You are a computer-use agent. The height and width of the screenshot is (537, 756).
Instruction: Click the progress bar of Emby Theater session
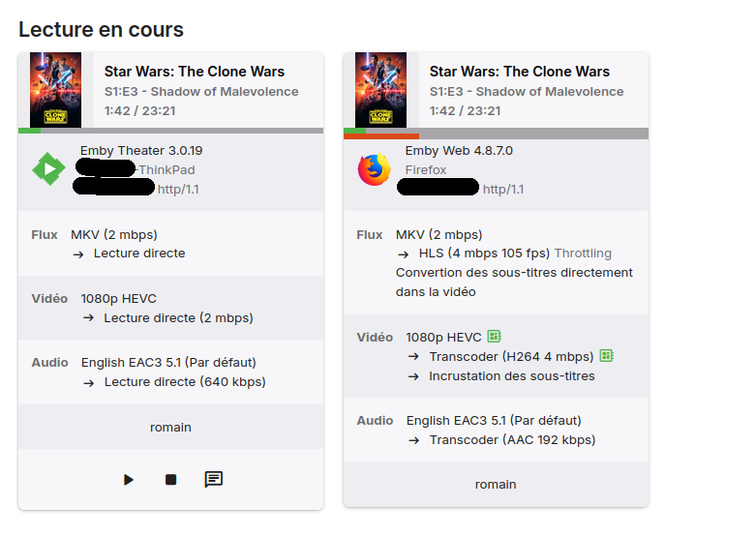click(170, 131)
